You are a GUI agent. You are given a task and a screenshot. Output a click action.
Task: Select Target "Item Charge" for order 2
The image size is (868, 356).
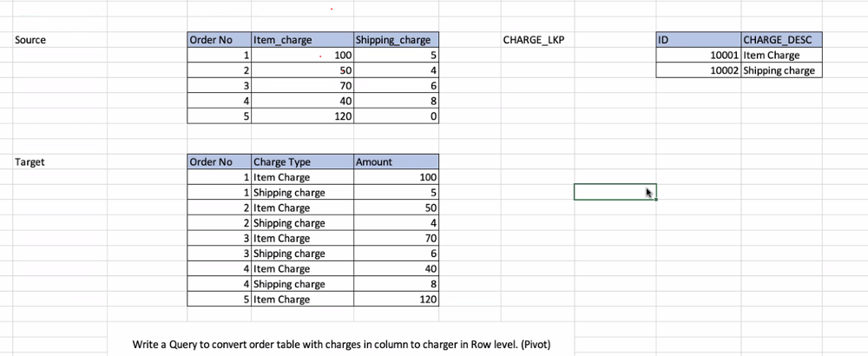[302, 208]
